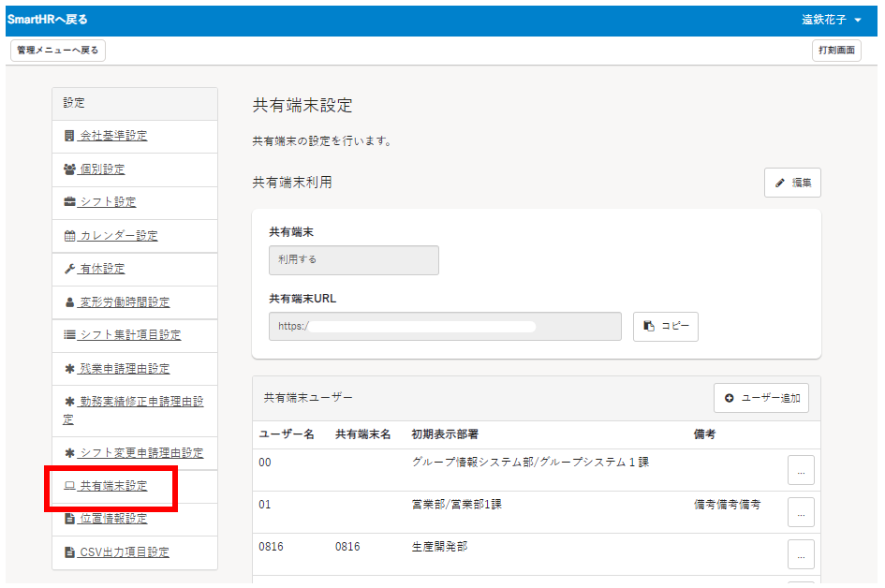
Task: Click the briefcase icon beside シフト設定
Action: 69,202
